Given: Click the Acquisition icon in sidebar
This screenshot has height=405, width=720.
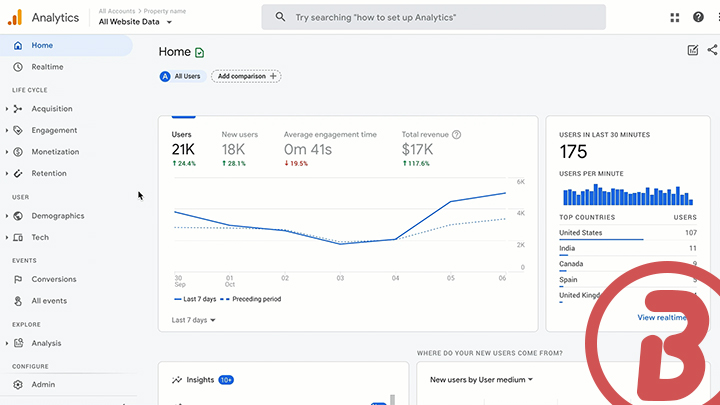Looking at the screenshot, I should point(18,109).
